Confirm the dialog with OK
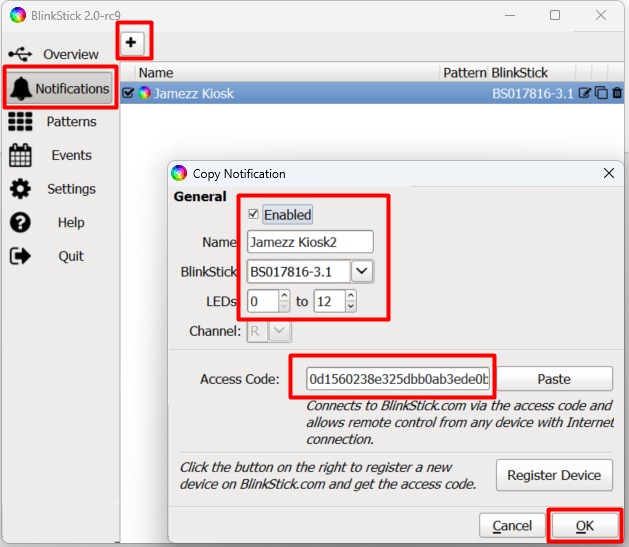Screen dimensions: 629x547 click(585, 526)
